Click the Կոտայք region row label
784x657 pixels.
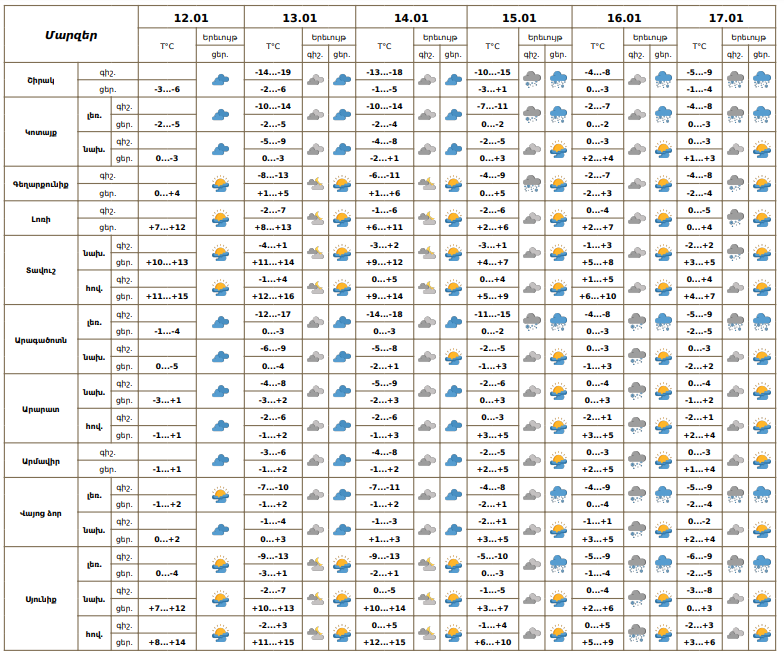point(41,132)
